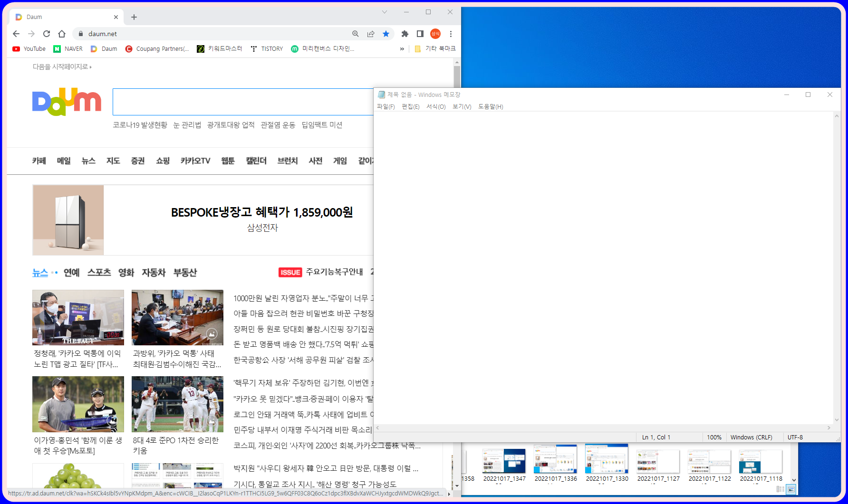Viewport: 848px width, 504px height.
Task: Open the TISTORY bookmark
Action: click(266, 49)
